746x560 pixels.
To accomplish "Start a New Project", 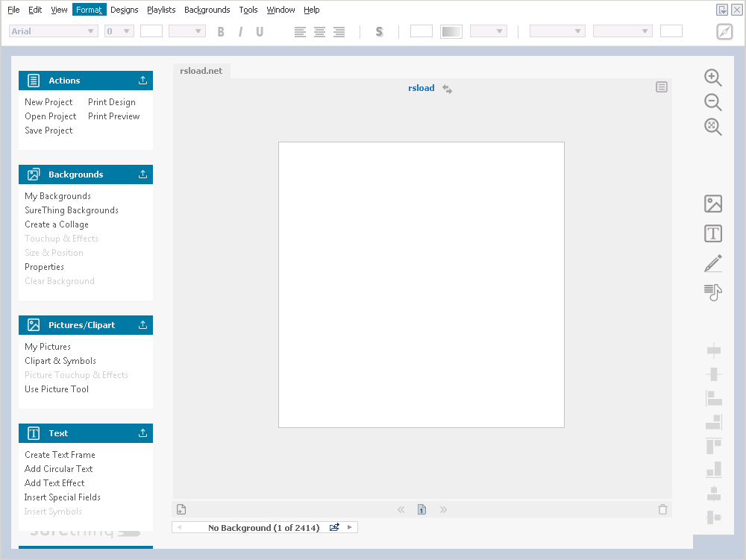I will point(48,101).
